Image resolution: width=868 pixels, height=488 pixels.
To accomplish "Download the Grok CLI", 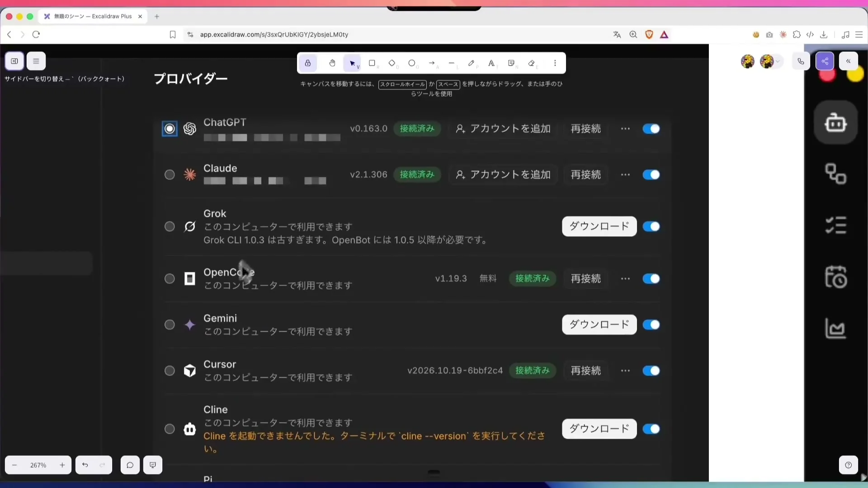I will (x=599, y=226).
